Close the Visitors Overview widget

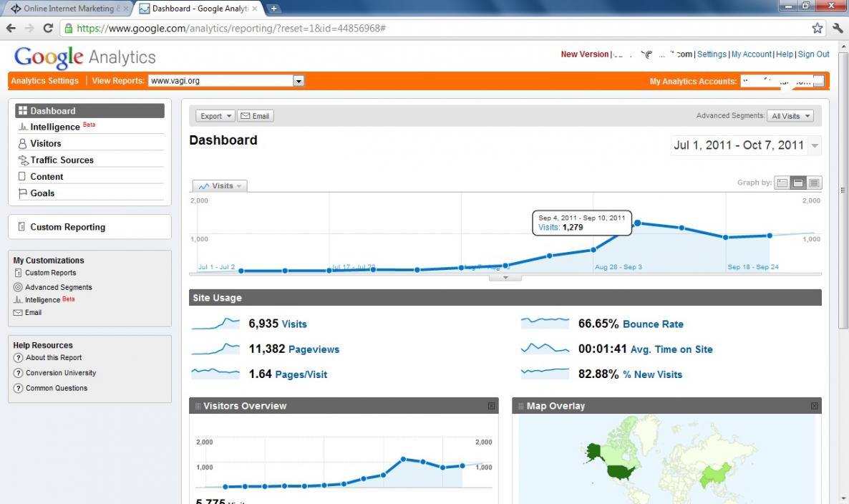coord(492,406)
